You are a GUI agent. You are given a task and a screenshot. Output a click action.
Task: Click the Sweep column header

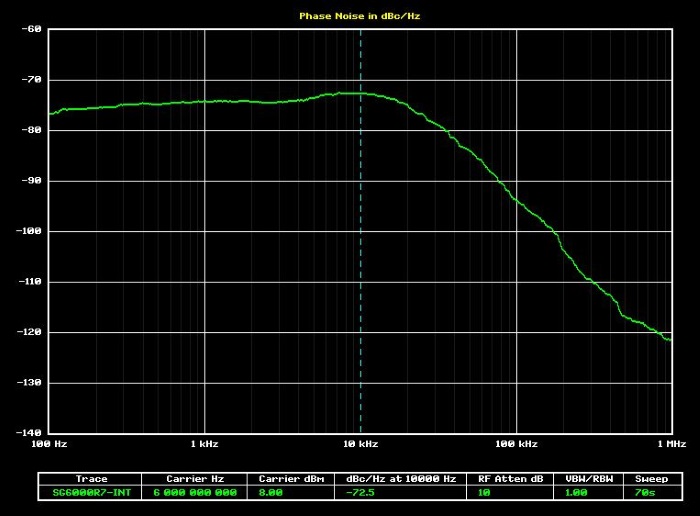[x=651, y=479]
